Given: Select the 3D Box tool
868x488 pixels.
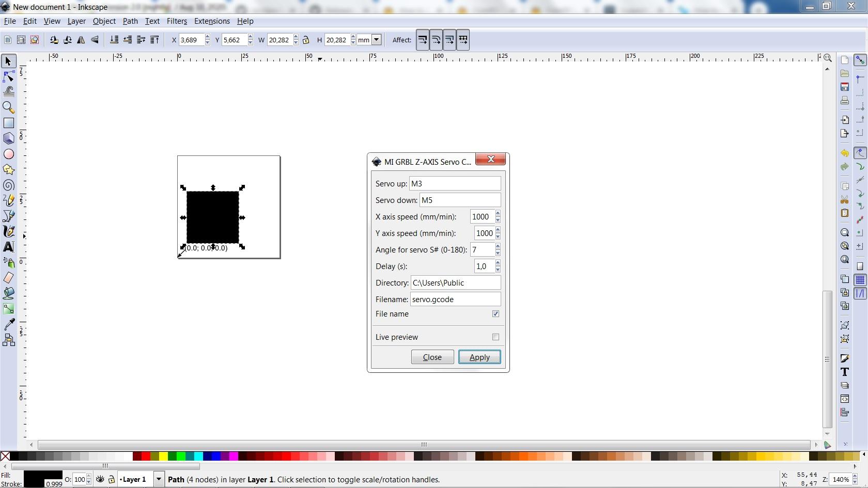Looking at the screenshot, I should [x=8, y=139].
